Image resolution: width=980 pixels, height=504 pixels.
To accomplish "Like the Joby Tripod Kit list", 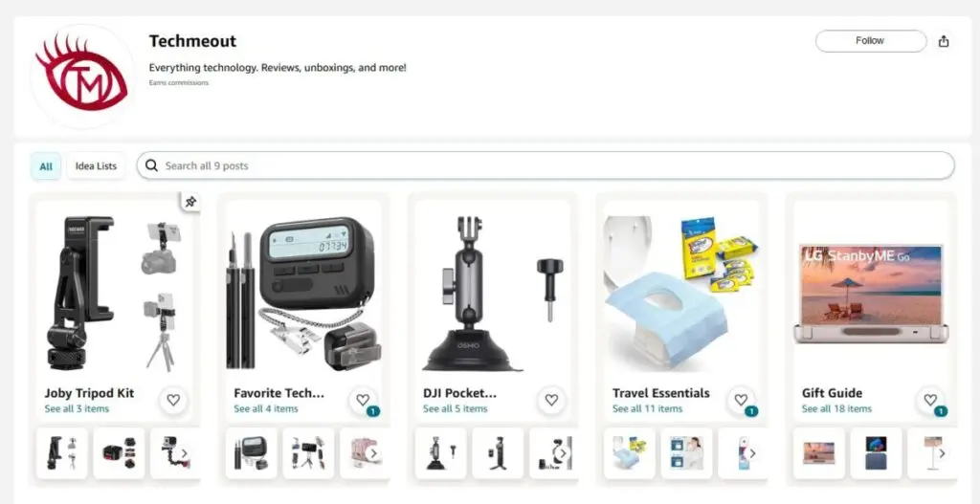I will (173, 401).
